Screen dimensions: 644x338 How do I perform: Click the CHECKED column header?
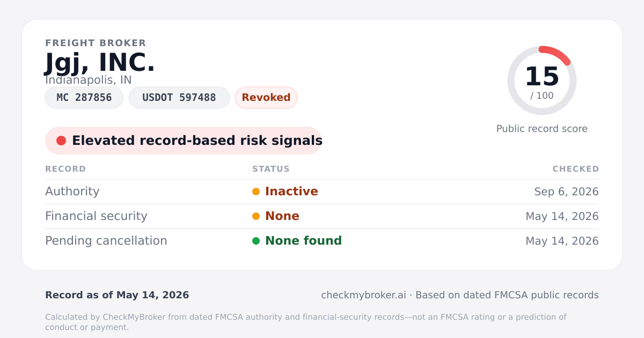click(x=576, y=169)
